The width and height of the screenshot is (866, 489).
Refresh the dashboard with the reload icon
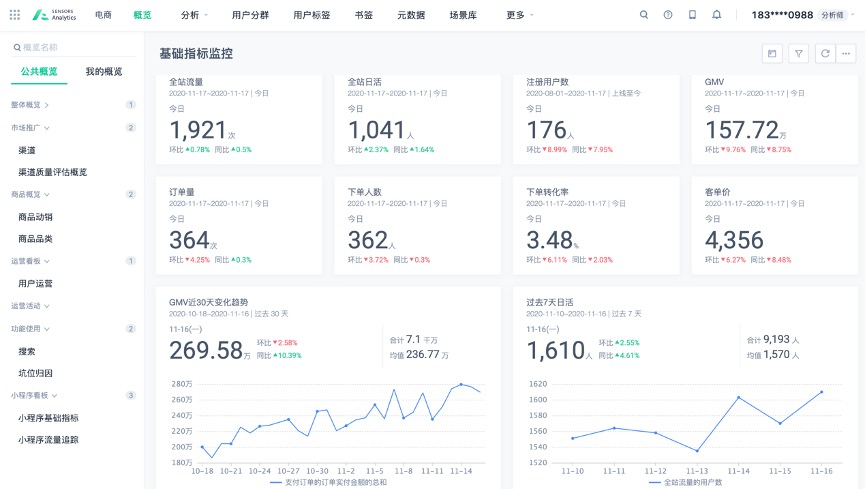coord(825,54)
